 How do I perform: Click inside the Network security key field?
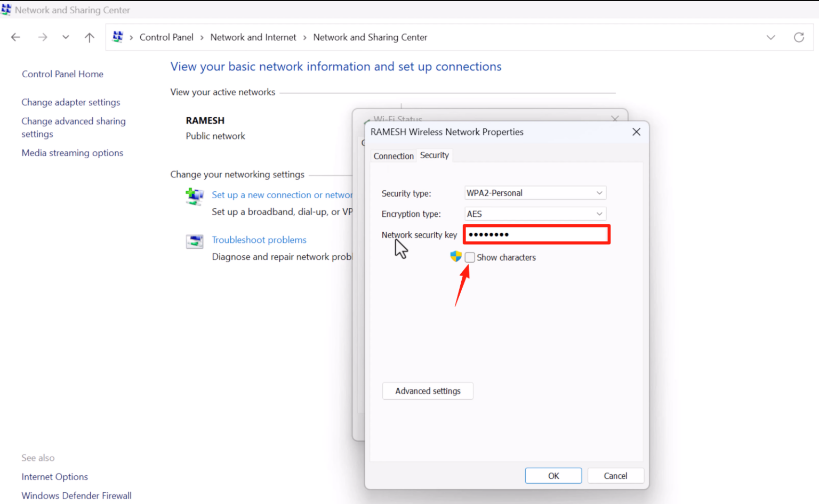[536, 234]
